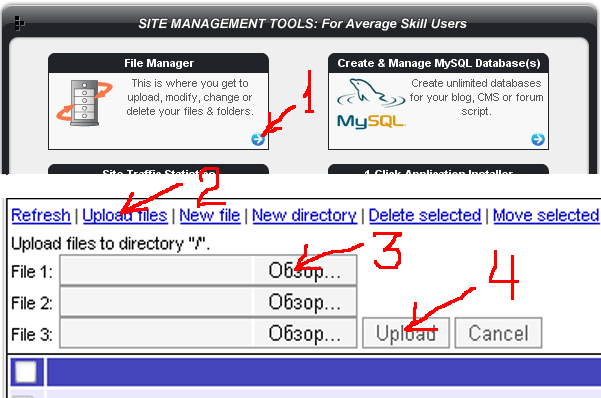The height and width of the screenshot is (398, 601).
Task: Open MySQL Databases via blue arrow icon
Action: (538, 139)
